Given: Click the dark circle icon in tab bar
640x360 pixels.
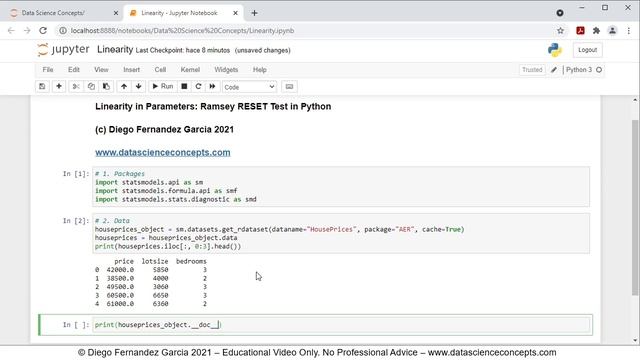Looking at the screenshot, I should (x=560, y=13).
